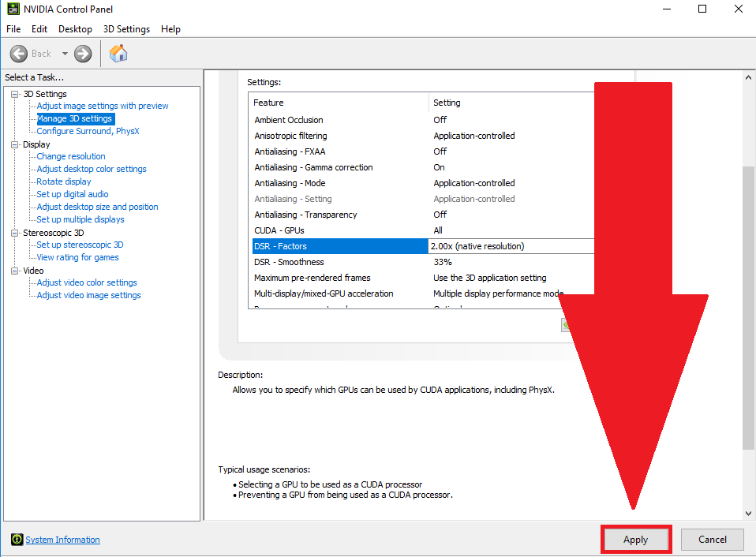The height and width of the screenshot is (557, 756).
Task: Open the Desktop menu
Action: point(75,29)
